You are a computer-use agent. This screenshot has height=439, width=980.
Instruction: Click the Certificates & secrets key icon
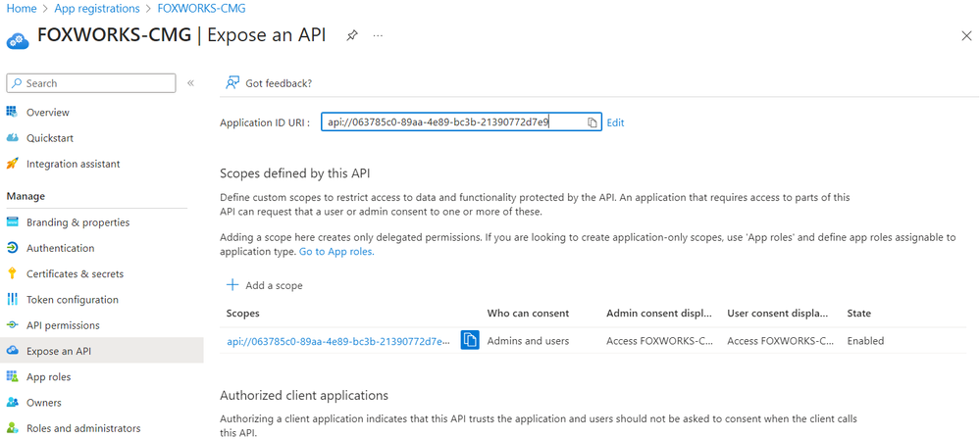coord(12,273)
